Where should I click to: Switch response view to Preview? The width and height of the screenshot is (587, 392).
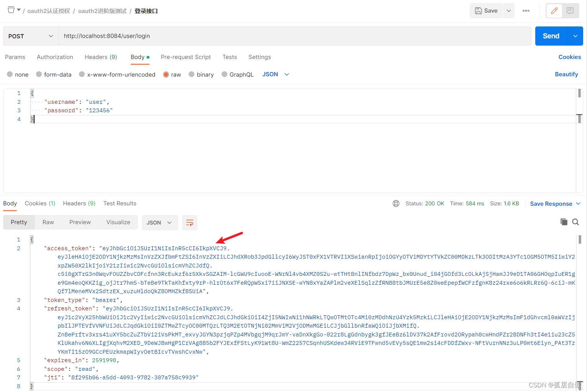pyautogui.click(x=80, y=222)
